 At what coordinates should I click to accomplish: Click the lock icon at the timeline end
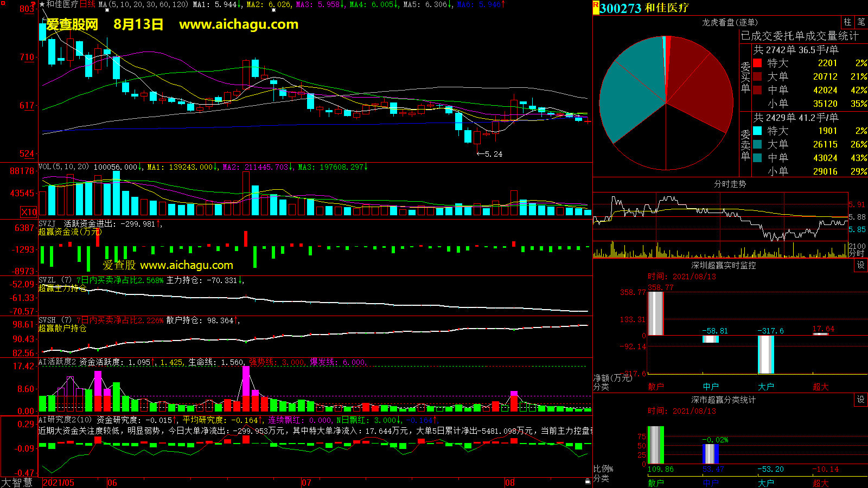point(588,481)
